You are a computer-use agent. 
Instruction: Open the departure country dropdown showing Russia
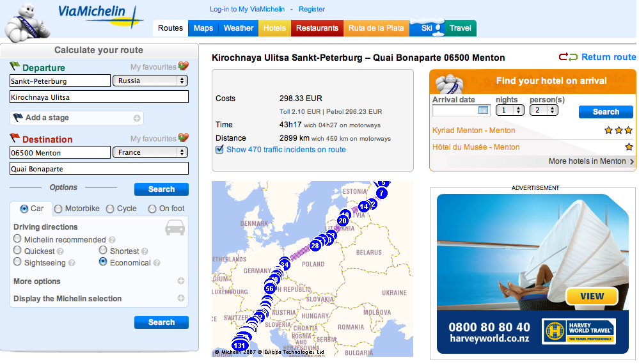150,81
